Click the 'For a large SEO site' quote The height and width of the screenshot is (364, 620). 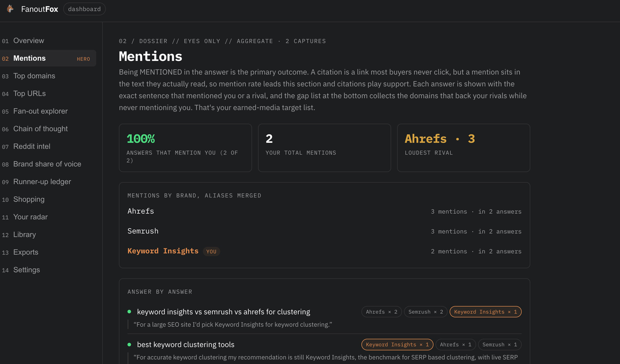(x=233, y=325)
